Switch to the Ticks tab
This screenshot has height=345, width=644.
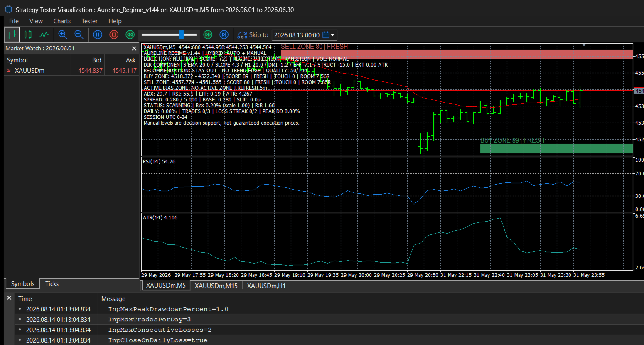point(52,284)
